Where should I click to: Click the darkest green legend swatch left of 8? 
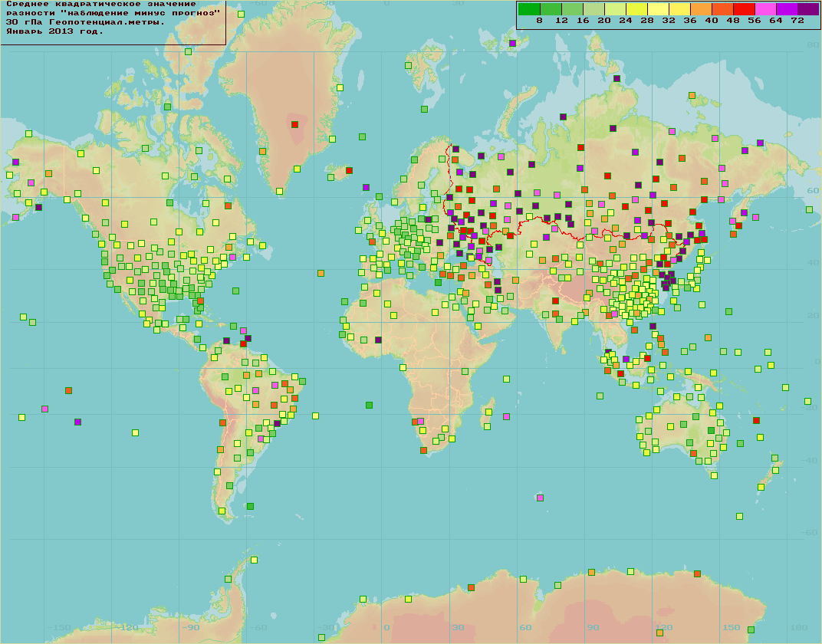528,9
